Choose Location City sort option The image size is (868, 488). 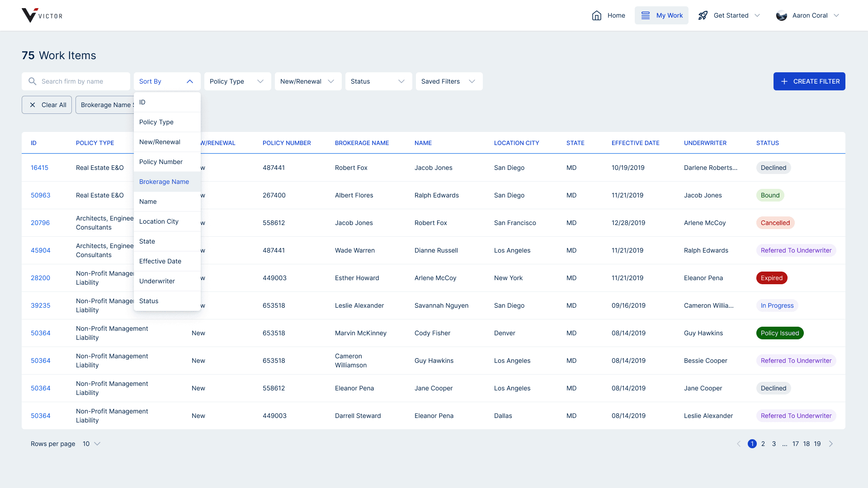(159, 221)
